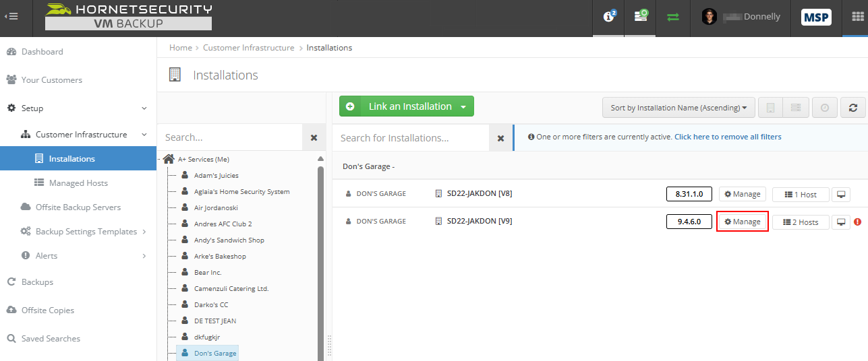Click red alert icon on V9 row

pos(858,222)
